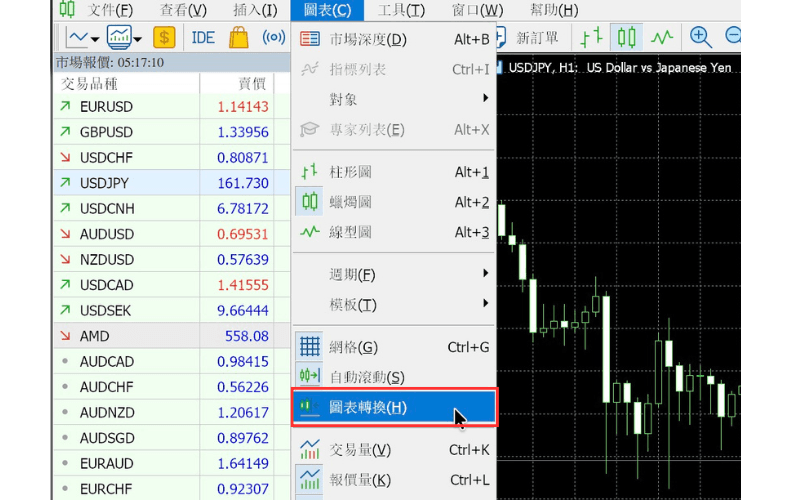Click the 柱形圖 bar icon in menu
The height and width of the screenshot is (500, 800).
click(309, 171)
